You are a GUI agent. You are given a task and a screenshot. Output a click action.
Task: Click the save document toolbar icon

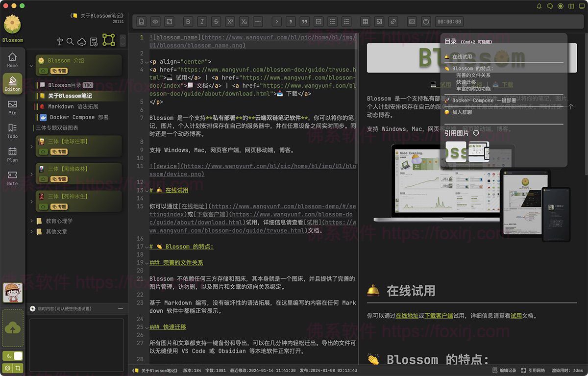tap(141, 22)
